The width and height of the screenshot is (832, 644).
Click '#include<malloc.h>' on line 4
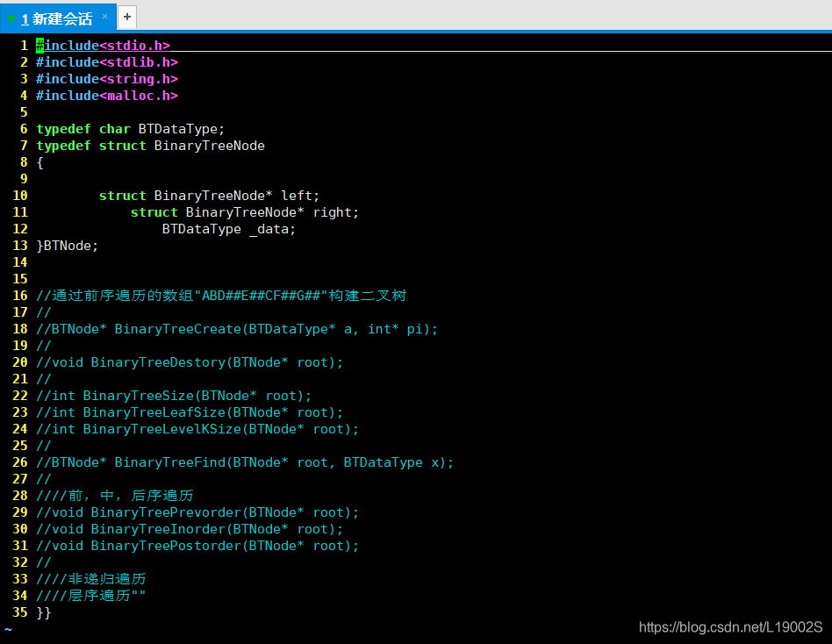tap(107, 96)
